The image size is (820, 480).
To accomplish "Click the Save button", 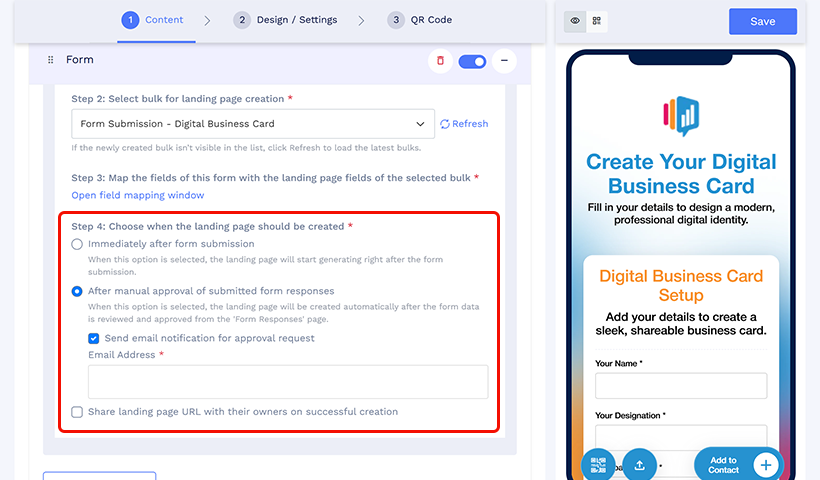I will (763, 21).
